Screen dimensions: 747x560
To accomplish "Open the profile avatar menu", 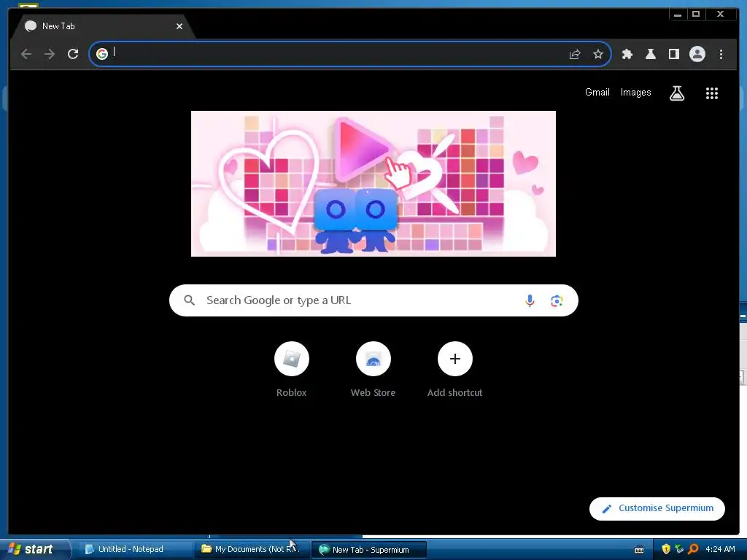I will 697,54.
